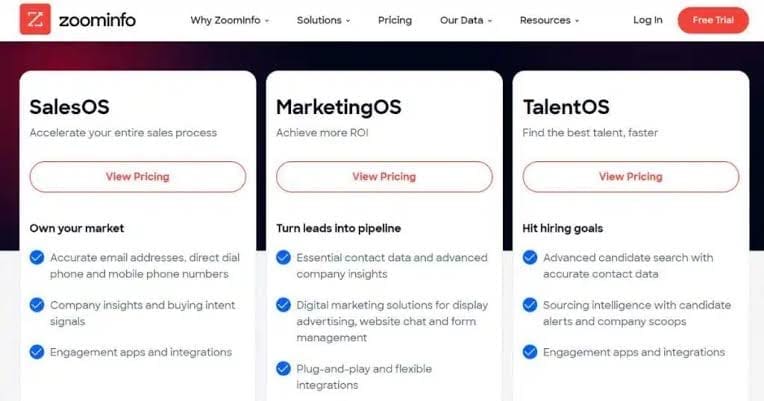Screen dimensions: 764x401
Task: Click checkmark icon beside plug-and-play integrations
Action: (284, 369)
